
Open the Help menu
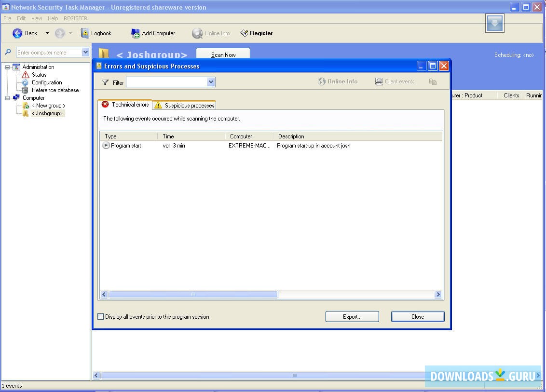[x=53, y=18]
